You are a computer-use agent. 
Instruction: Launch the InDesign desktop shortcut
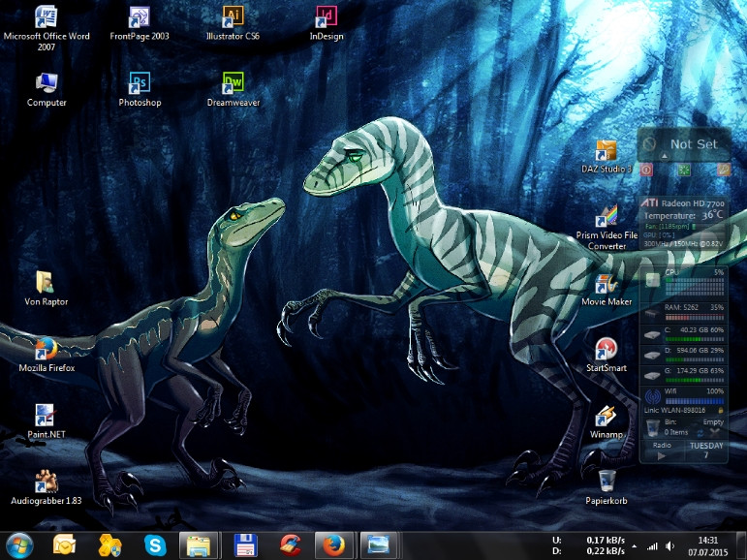pos(327,23)
